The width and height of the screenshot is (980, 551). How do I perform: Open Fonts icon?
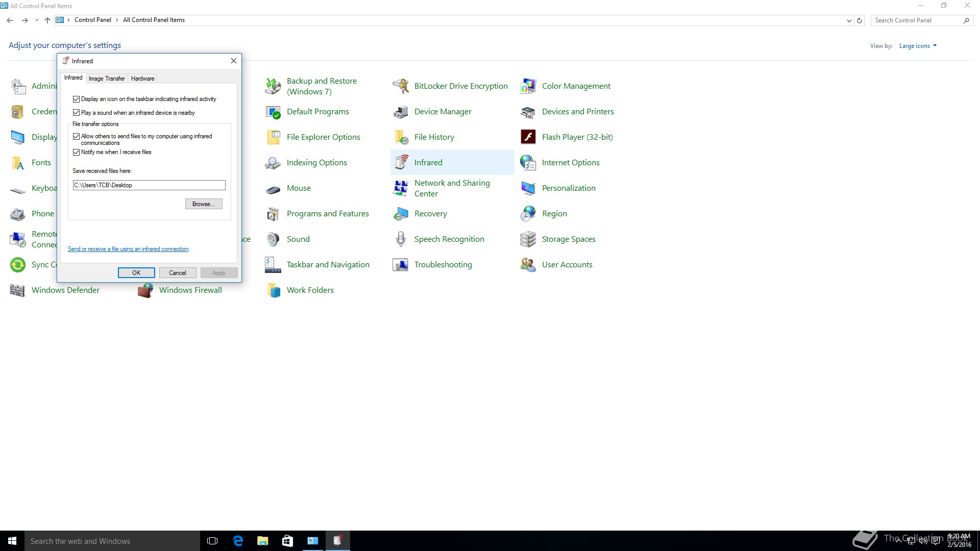(x=18, y=163)
